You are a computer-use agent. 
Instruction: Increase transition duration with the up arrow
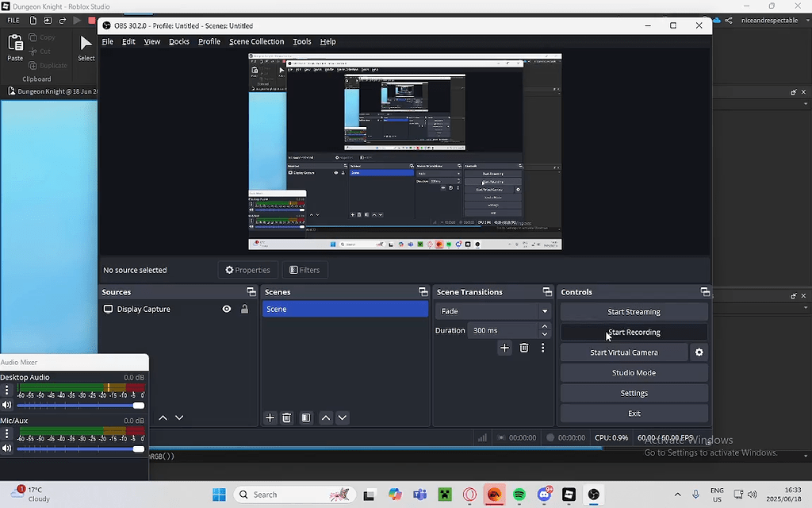(544, 326)
